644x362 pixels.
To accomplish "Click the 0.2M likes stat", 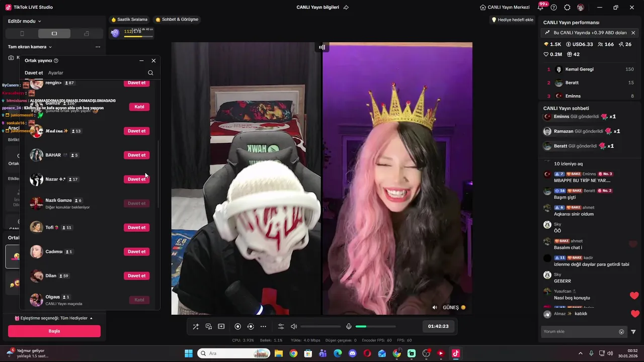I will click(553, 54).
